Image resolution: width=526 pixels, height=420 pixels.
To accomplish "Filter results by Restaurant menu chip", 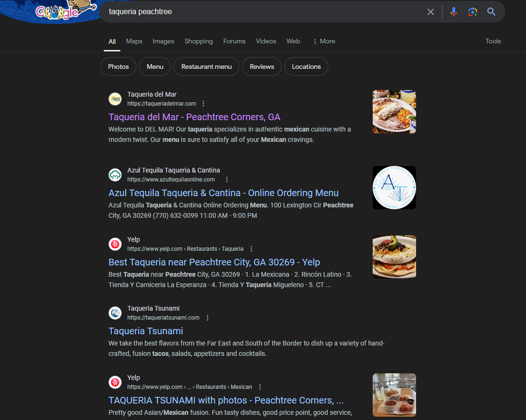I will [206, 66].
